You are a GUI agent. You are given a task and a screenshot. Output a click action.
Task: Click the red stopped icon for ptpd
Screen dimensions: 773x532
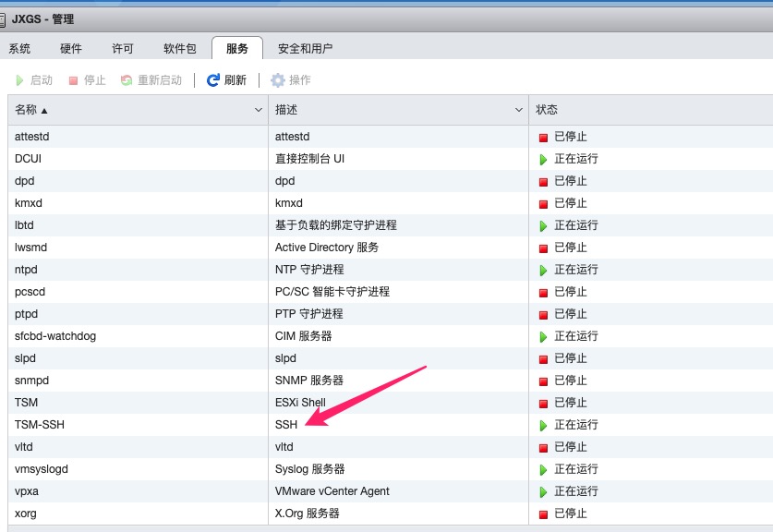click(543, 315)
